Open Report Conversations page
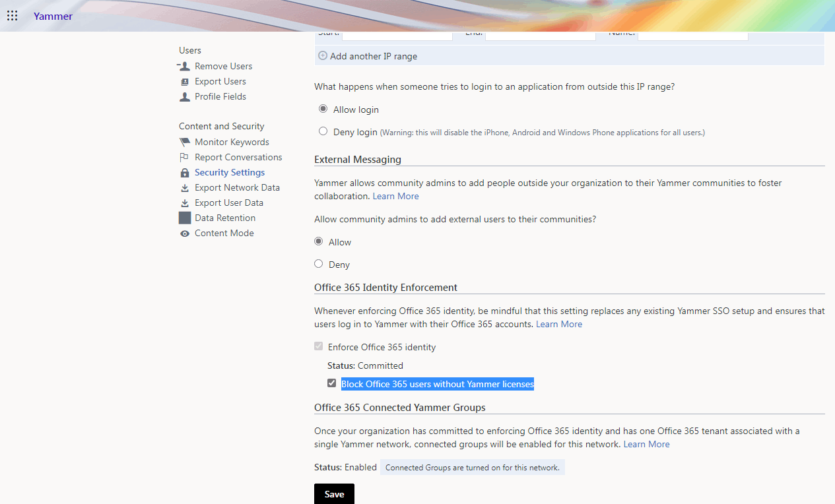835x504 pixels. pos(238,157)
